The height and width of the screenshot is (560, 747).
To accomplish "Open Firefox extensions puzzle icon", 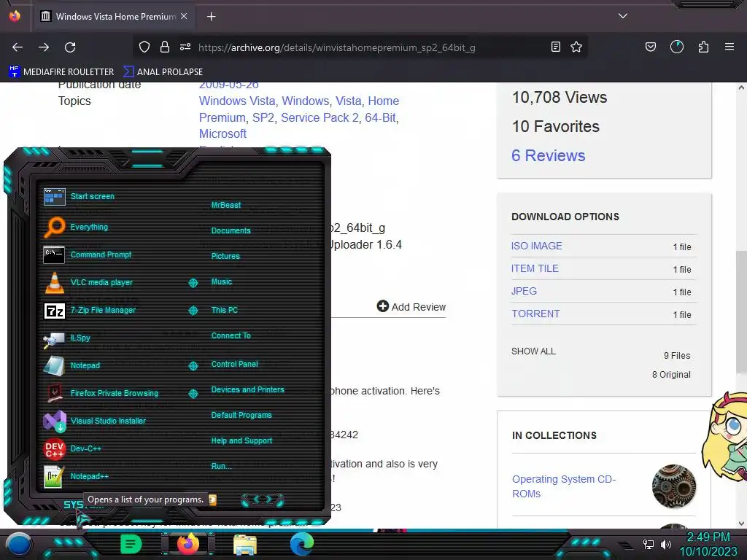I will coord(703,47).
